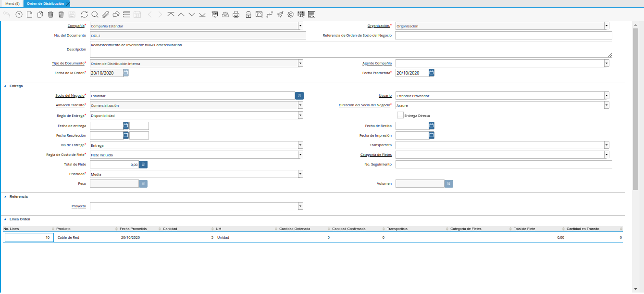Image resolution: width=644 pixels, height=294 pixels.
Task: Click the Attachment paperclip icon
Action: click(105, 14)
